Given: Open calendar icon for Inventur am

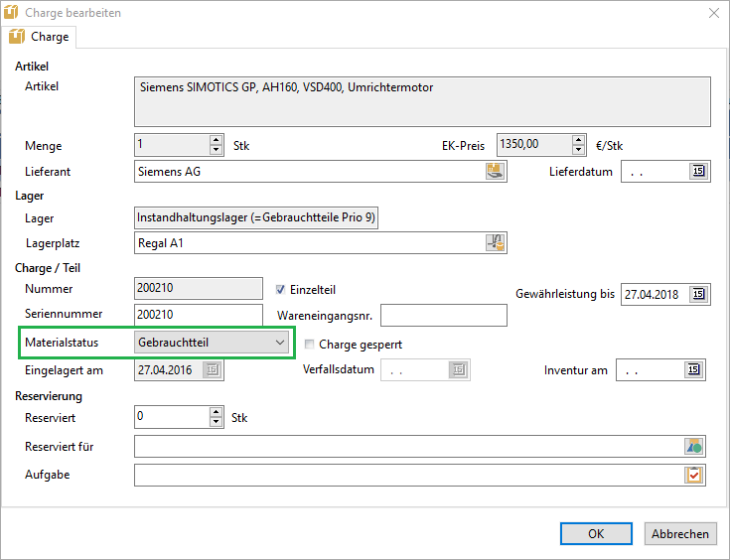Looking at the screenshot, I should pos(693,370).
